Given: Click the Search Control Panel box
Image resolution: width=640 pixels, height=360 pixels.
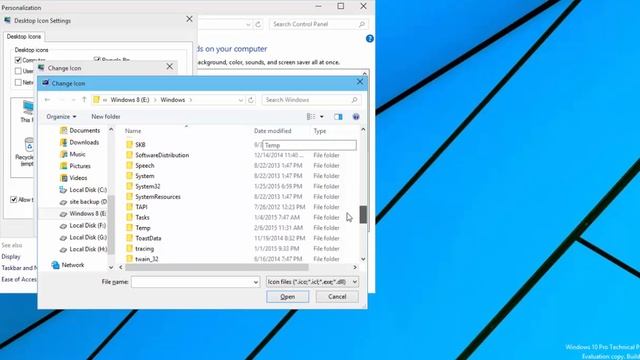Looking at the screenshot, I should click(x=318, y=24).
